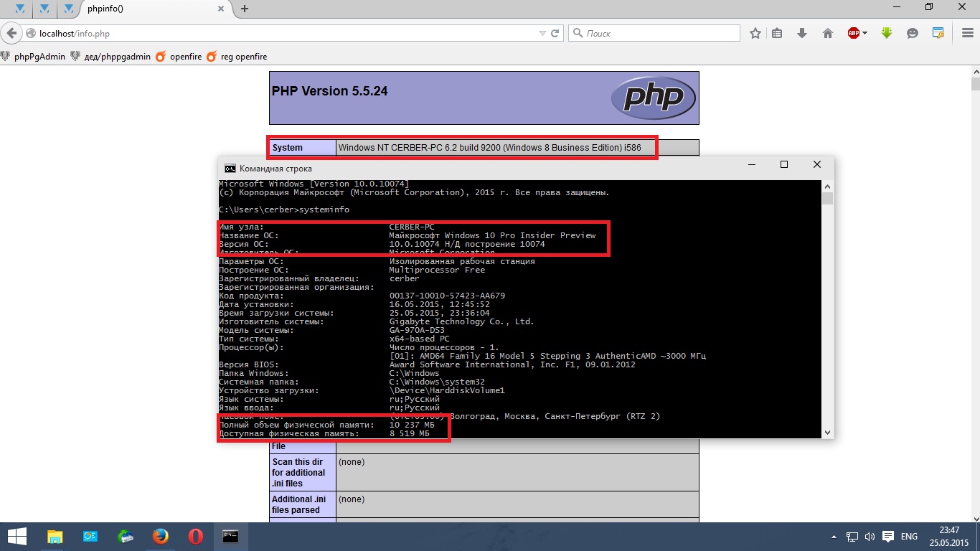Open the smiley chat face toolbar icon
Image resolution: width=980 pixels, height=551 pixels.
(913, 33)
